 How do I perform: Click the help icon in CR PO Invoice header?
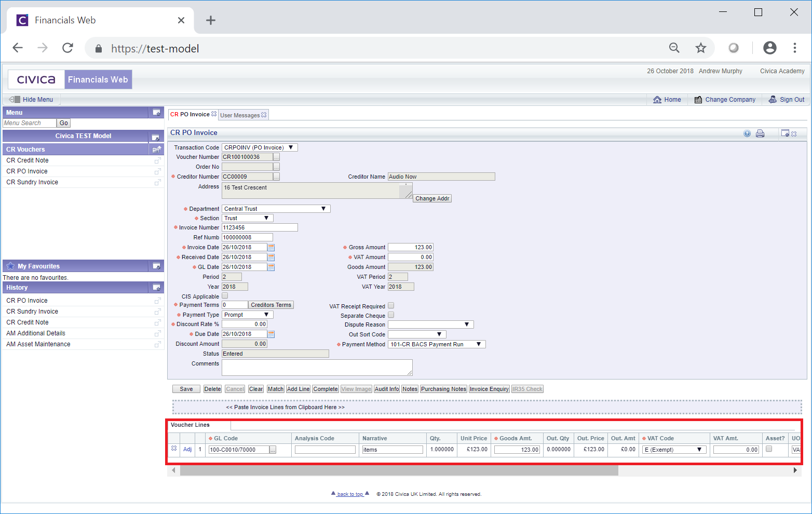tap(747, 133)
